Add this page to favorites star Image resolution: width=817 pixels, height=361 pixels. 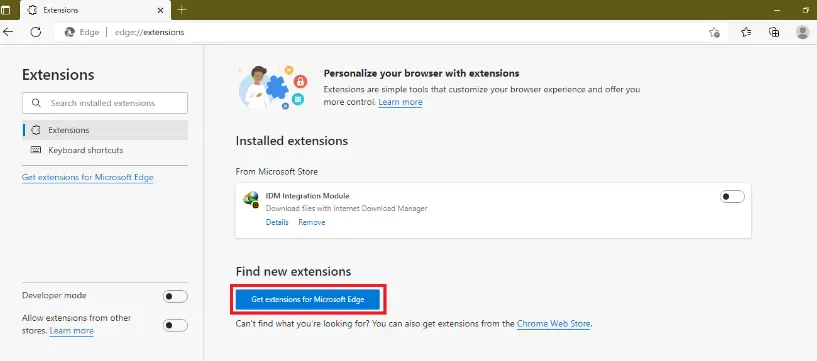(714, 32)
